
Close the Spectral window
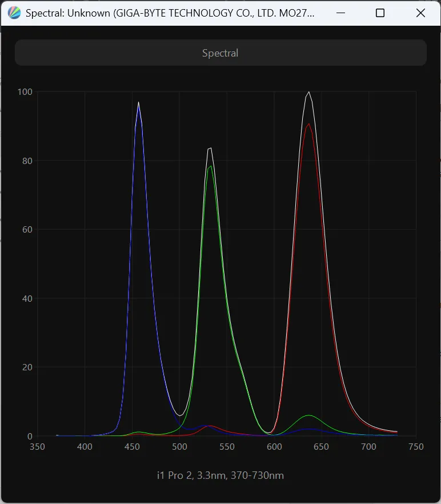point(420,13)
